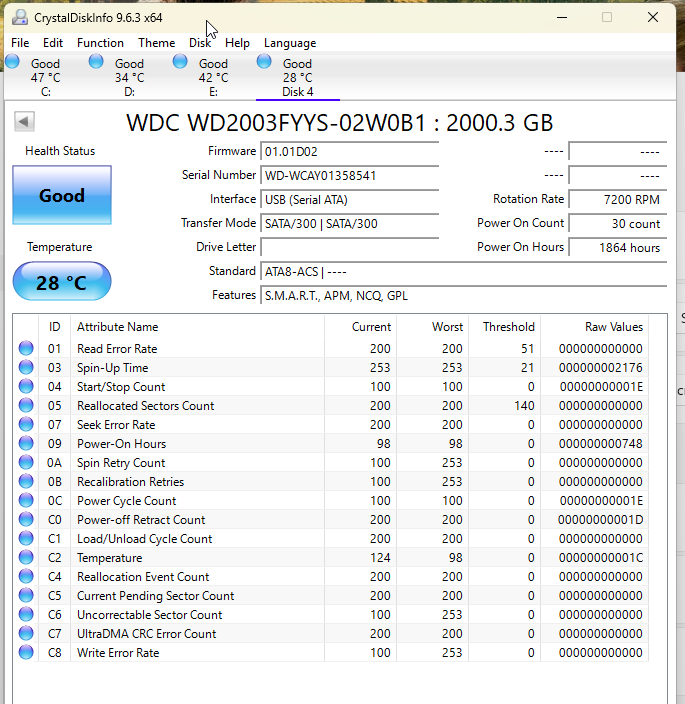This screenshot has width=685, height=704.
Task: Click status orb for Read Error Rate
Action: click(26, 348)
